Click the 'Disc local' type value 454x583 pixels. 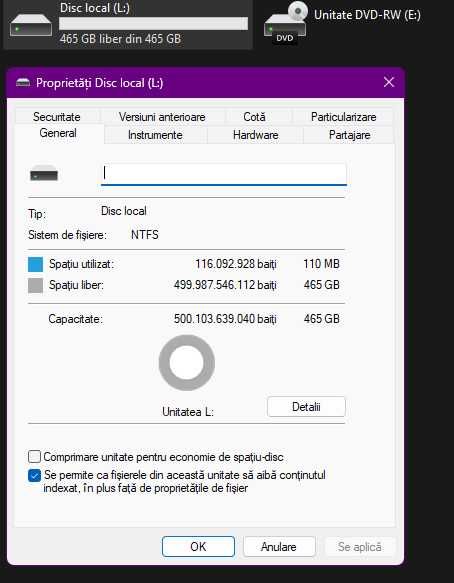click(x=124, y=211)
